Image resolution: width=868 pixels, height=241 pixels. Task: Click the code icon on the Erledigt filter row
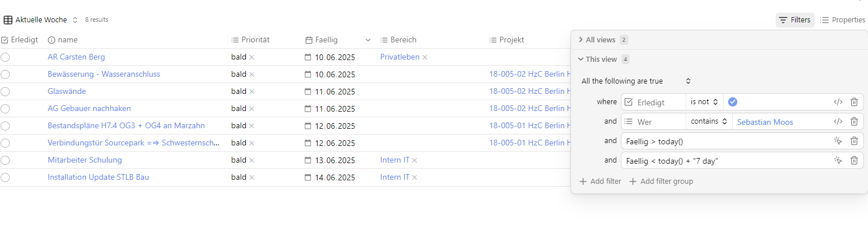click(838, 102)
